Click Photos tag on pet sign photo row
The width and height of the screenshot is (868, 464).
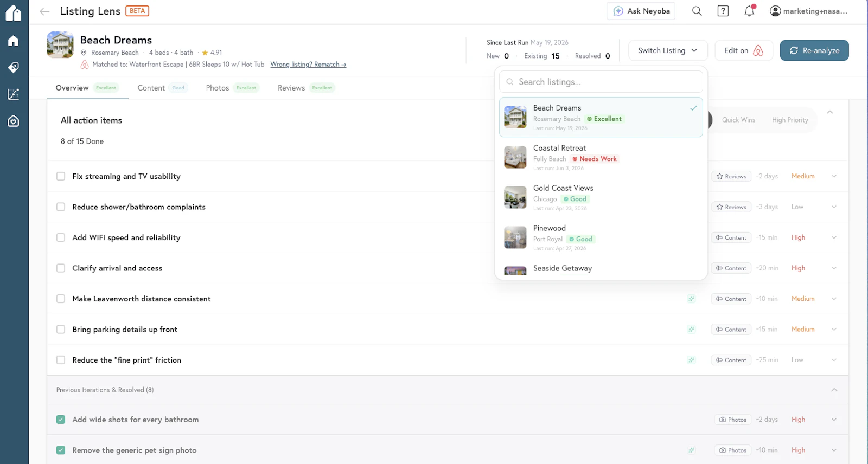[733, 450]
